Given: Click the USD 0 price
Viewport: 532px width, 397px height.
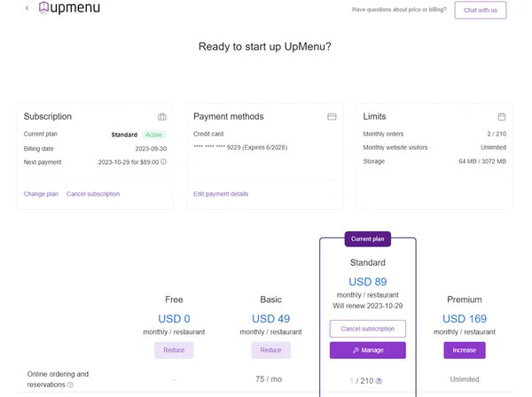Looking at the screenshot, I should (174, 319).
